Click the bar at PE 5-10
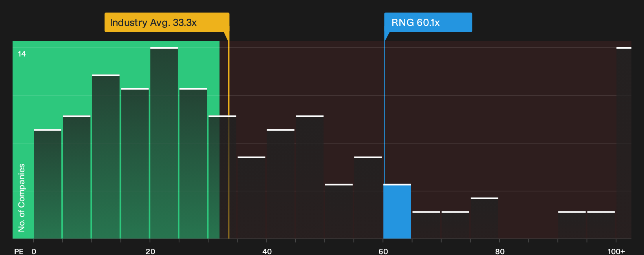This screenshot has height=255, width=644. pos(77,177)
